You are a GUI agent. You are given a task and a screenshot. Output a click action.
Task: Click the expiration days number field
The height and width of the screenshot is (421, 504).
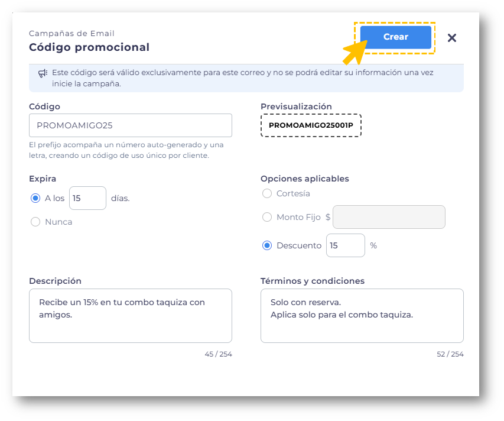click(87, 198)
